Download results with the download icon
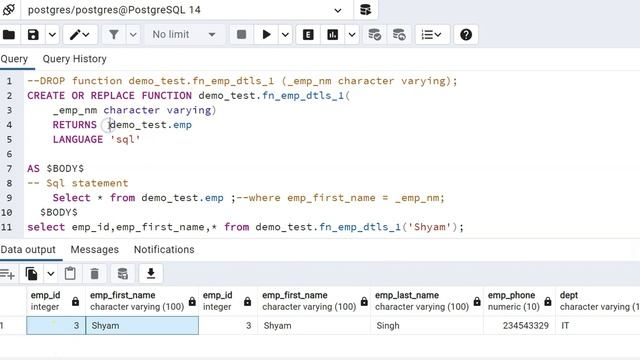 coord(151,273)
